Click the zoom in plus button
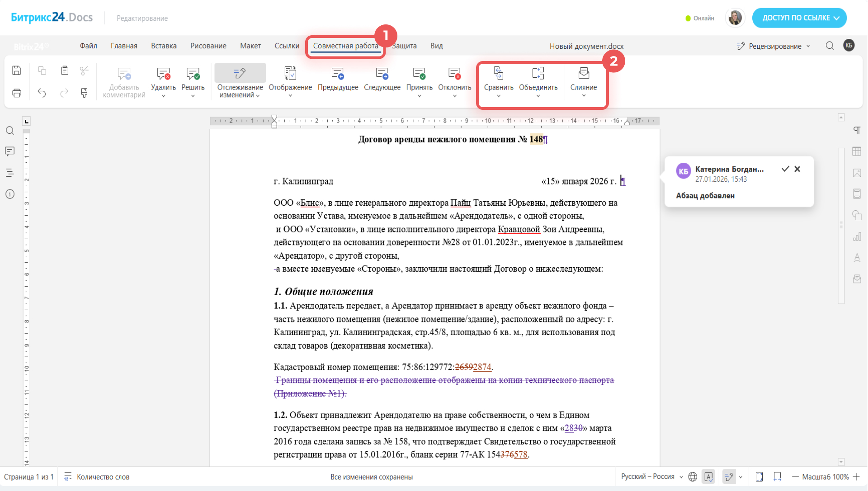 856,477
